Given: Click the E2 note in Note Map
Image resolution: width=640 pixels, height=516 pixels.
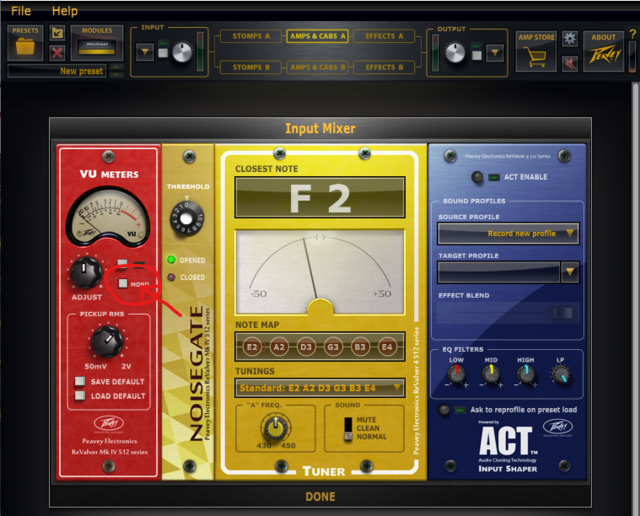Looking at the screenshot, I should pyautogui.click(x=252, y=347).
